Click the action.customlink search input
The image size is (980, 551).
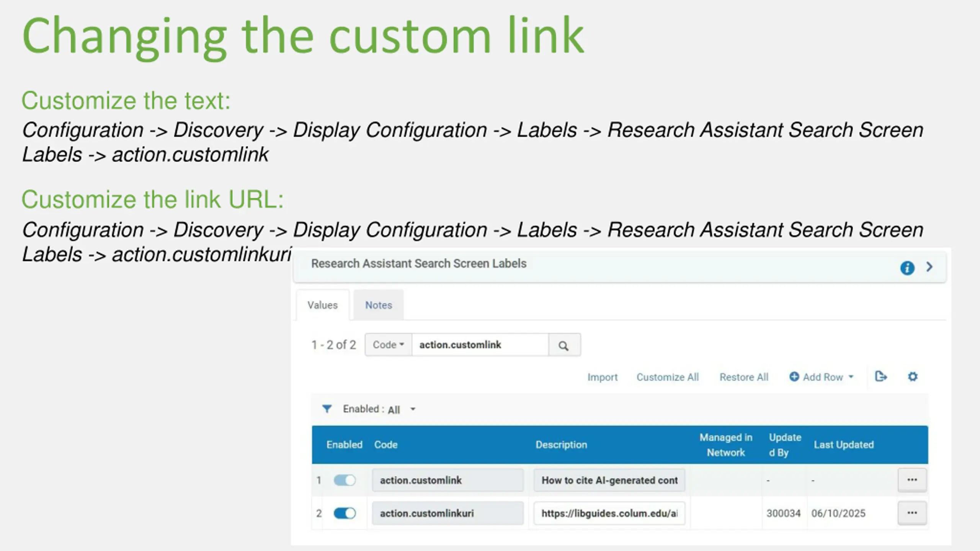coord(480,345)
